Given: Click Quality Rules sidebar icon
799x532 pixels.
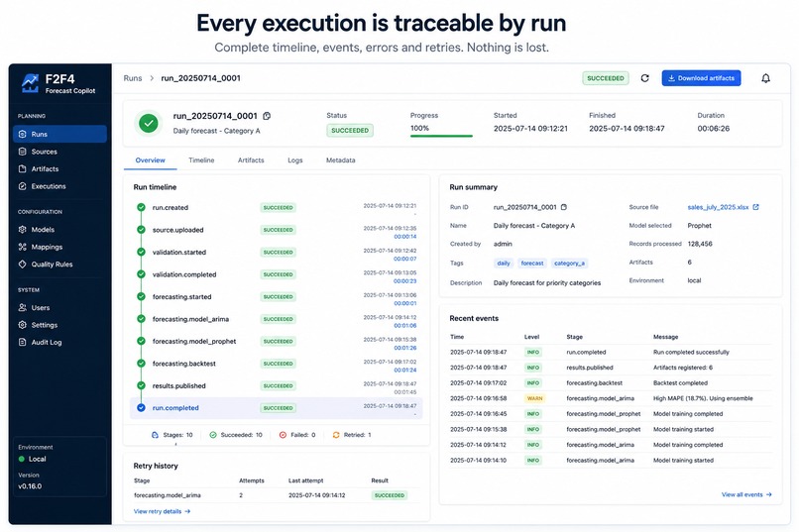Looking at the screenshot, I should (23, 265).
